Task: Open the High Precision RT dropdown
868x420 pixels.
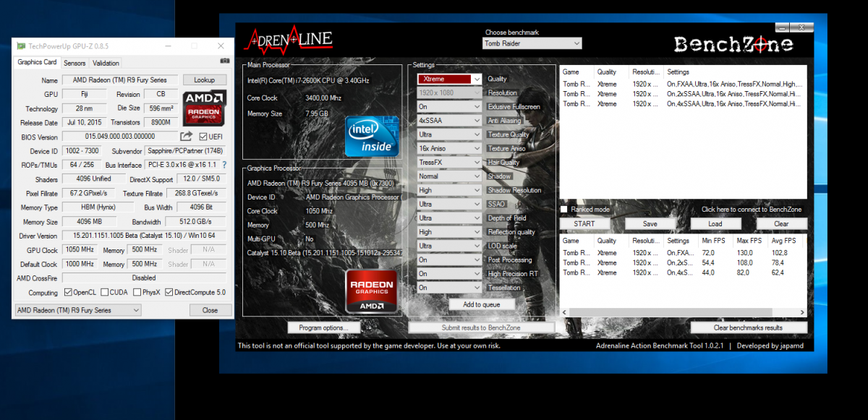Action: coord(449,274)
